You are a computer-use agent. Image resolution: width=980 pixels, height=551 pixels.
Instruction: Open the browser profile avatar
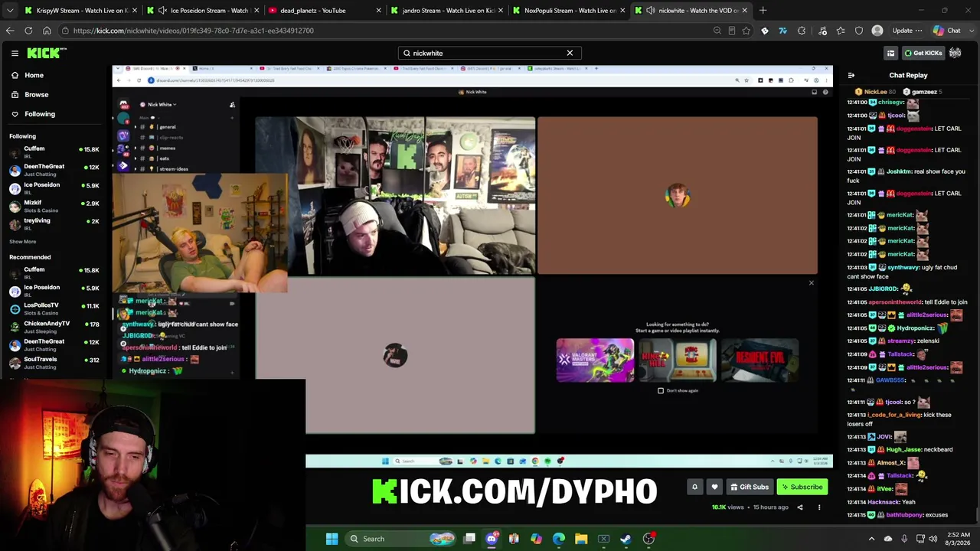point(877,31)
